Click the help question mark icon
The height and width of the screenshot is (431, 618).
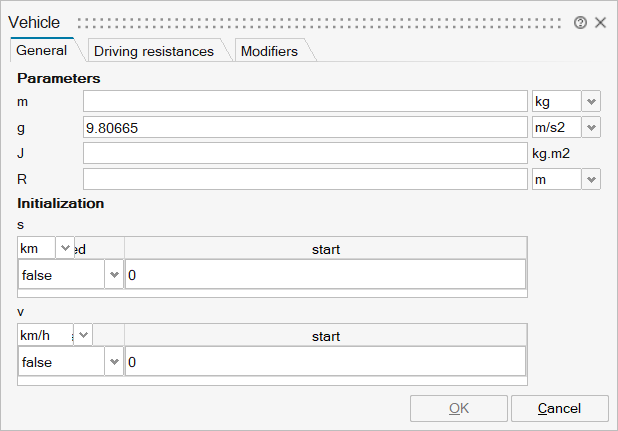581,22
